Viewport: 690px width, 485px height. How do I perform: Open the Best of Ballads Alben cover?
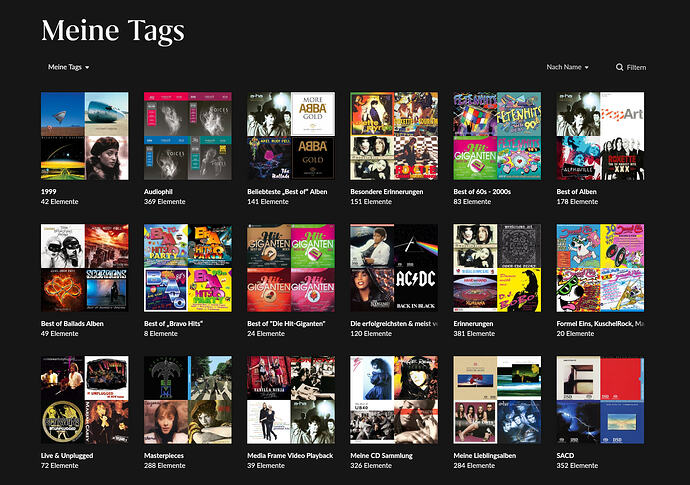point(84,268)
